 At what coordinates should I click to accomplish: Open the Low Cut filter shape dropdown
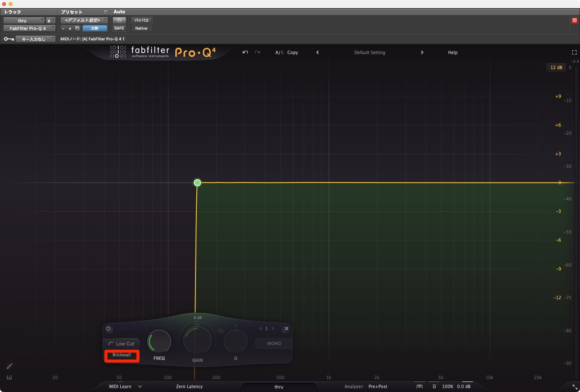tap(121, 344)
